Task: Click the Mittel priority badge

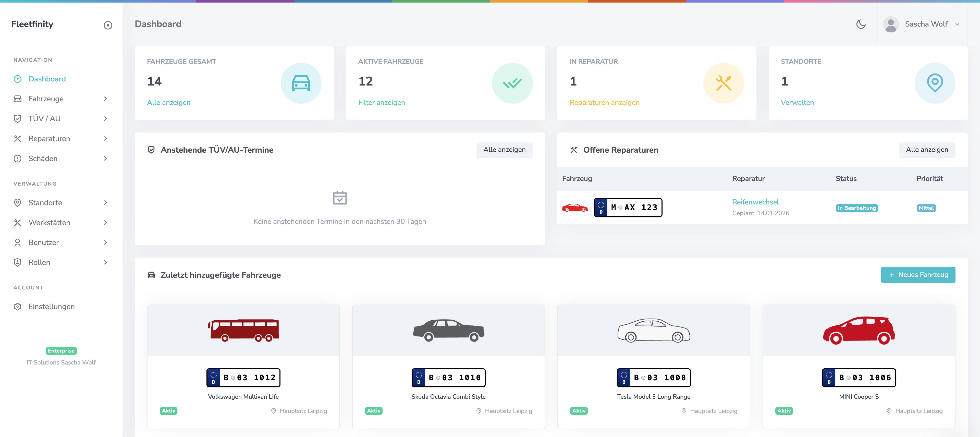Action: pyautogui.click(x=926, y=208)
